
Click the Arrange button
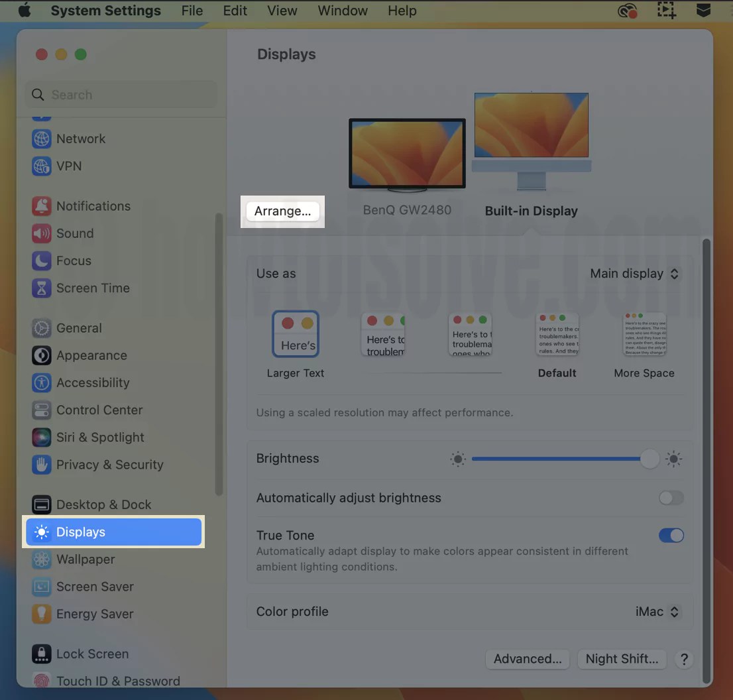click(282, 211)
